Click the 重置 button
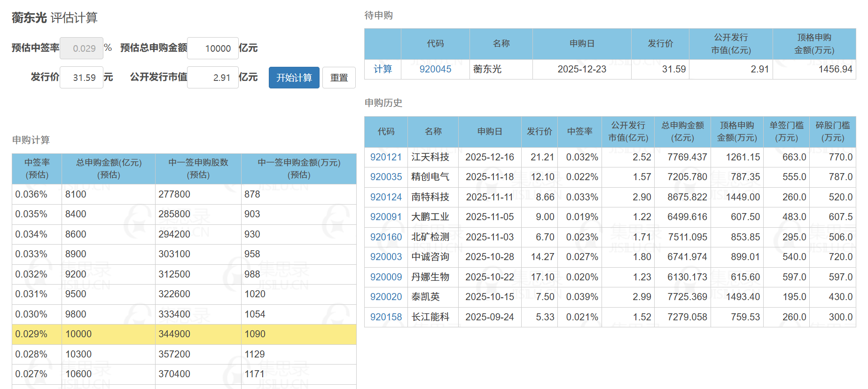The height and width of the screenshot is (389, 868). click(x=339, y=78)
